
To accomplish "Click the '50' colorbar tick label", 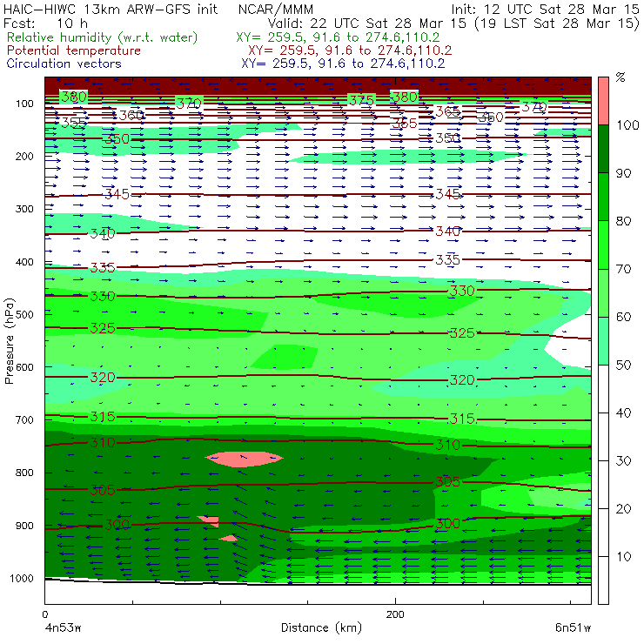I will pyautogui.click(x=623, y=366).
